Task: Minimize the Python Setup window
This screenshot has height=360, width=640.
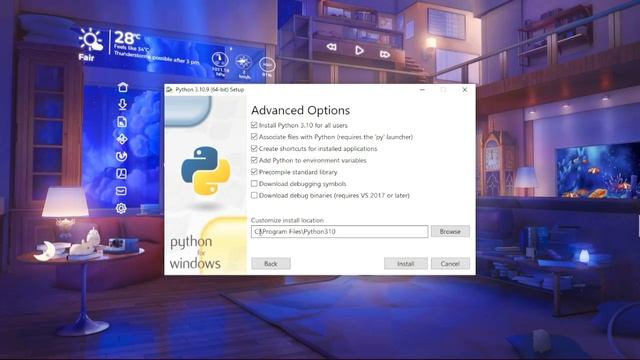Action: (422, 89)
